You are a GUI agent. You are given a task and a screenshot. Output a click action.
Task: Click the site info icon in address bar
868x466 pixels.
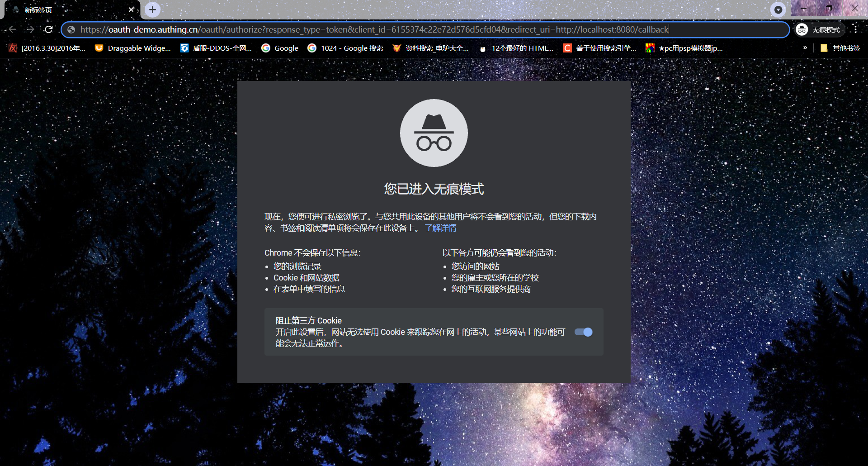71,29
